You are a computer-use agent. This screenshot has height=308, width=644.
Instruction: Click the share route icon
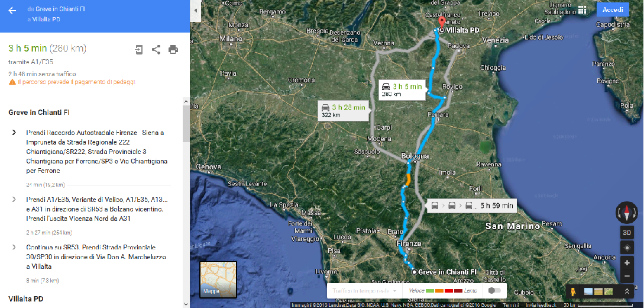(x=156, y=50)
